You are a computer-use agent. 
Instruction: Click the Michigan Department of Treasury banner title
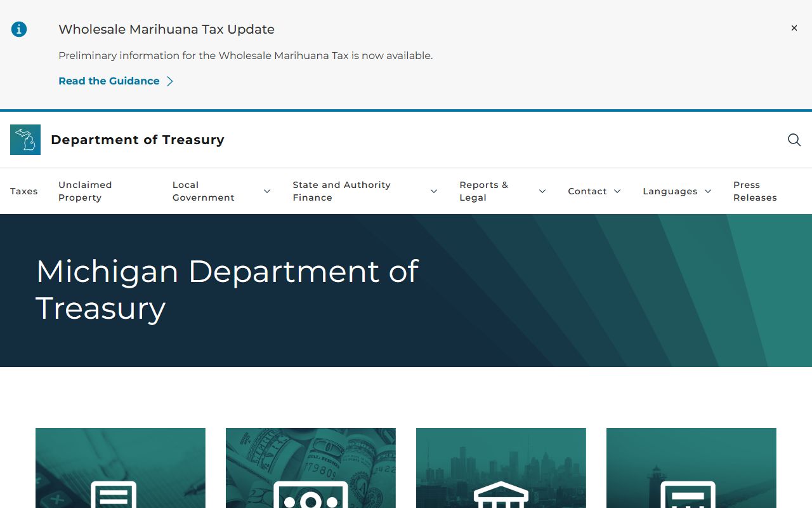tap(227, 290)
